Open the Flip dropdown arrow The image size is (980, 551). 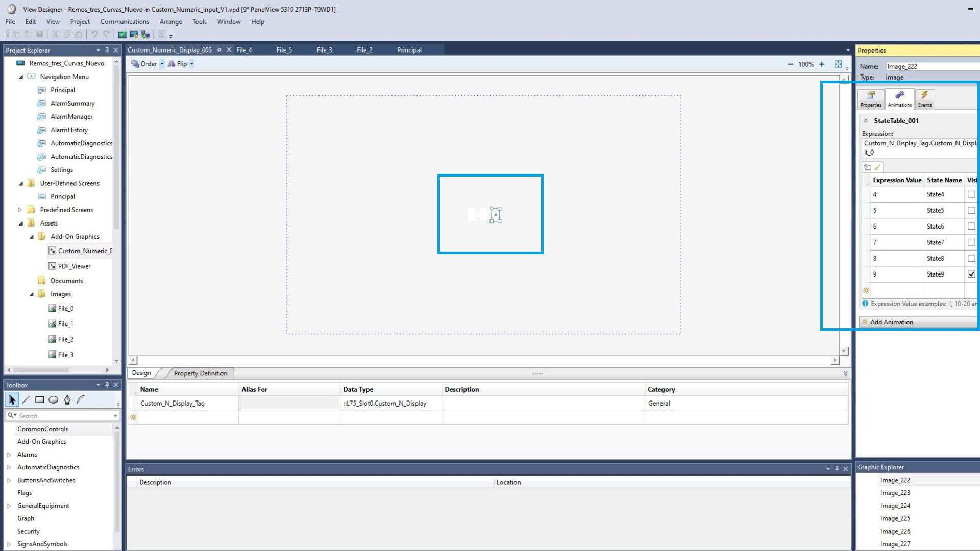pos(191,64)
